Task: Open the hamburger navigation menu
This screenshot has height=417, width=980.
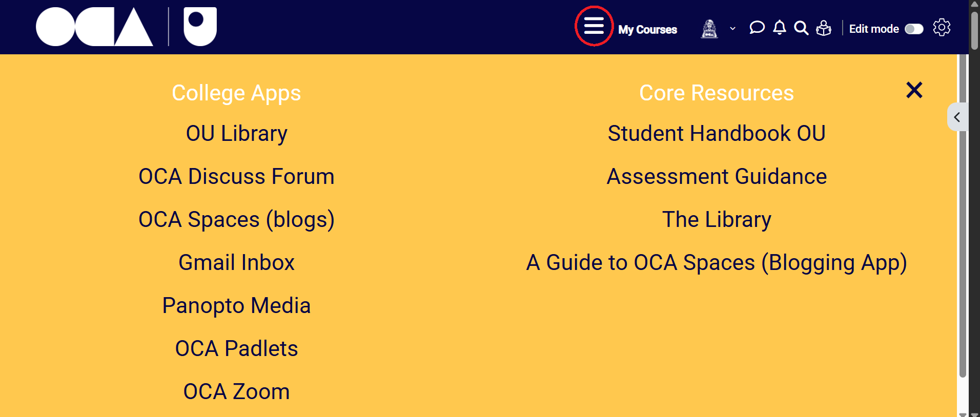Action: [594, 26]
